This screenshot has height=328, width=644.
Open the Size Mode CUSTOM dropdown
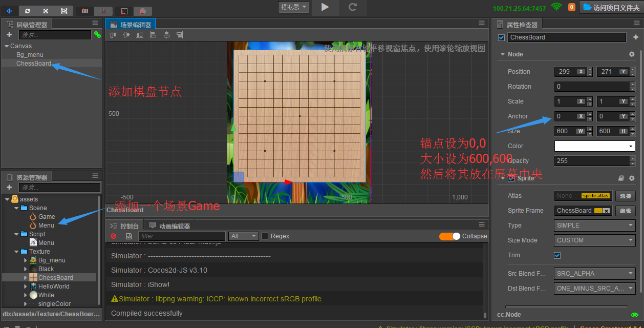[595, 240]
